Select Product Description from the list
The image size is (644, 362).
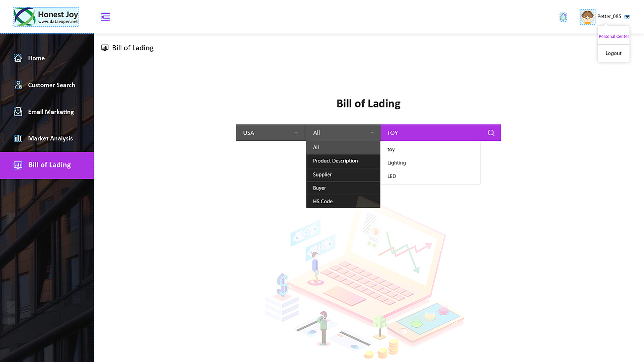click(x=336, y=161)
